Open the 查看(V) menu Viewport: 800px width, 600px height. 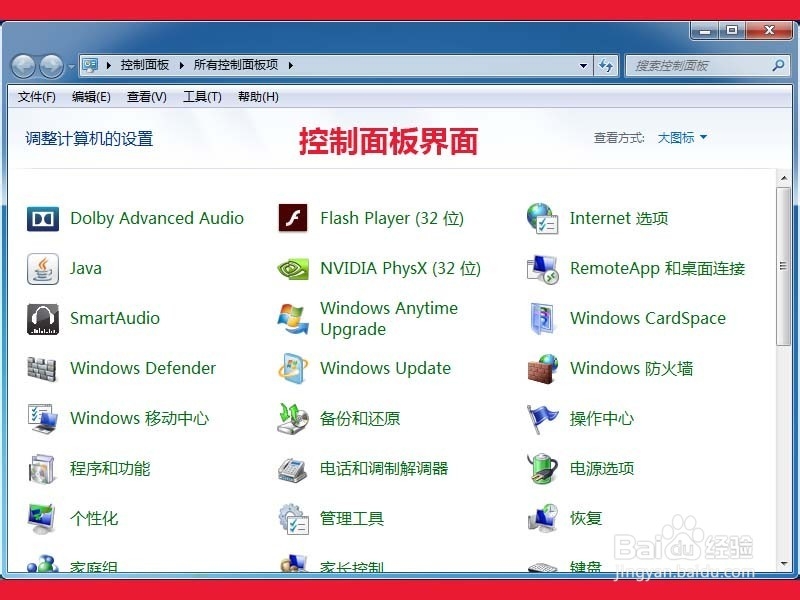[146, 96]
